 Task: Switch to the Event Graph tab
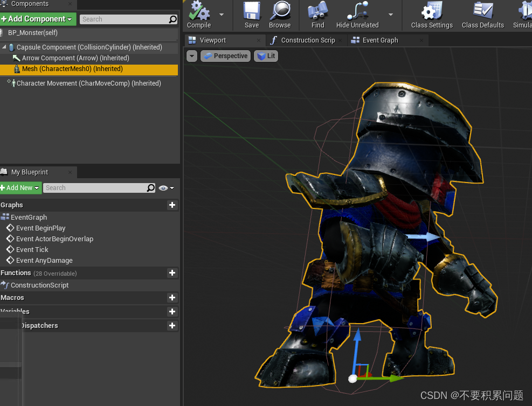(380, 40)
